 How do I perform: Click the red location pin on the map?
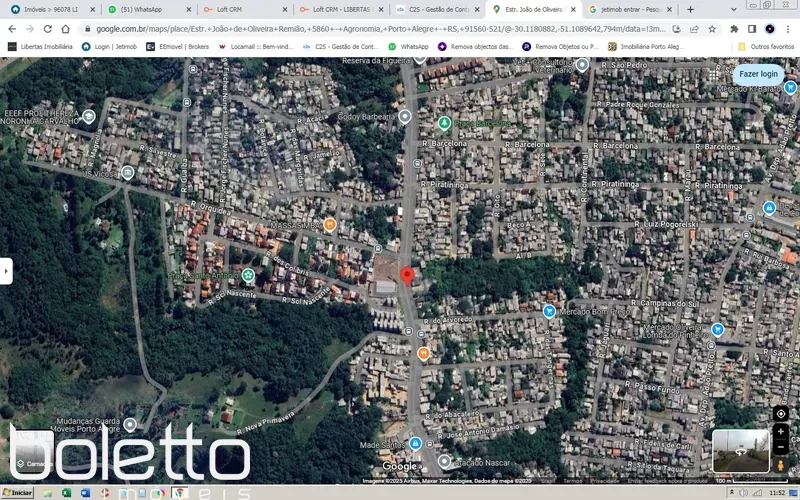[x=407, y=276]
